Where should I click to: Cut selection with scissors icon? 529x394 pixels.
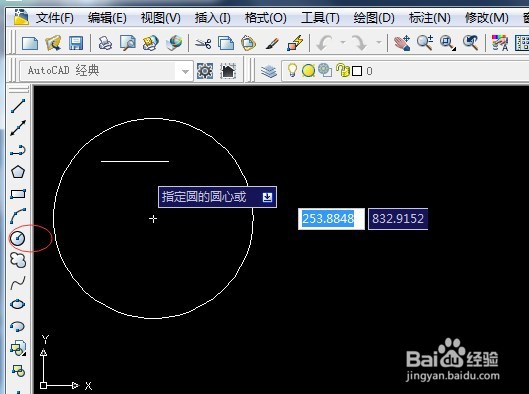coord(203,43)
